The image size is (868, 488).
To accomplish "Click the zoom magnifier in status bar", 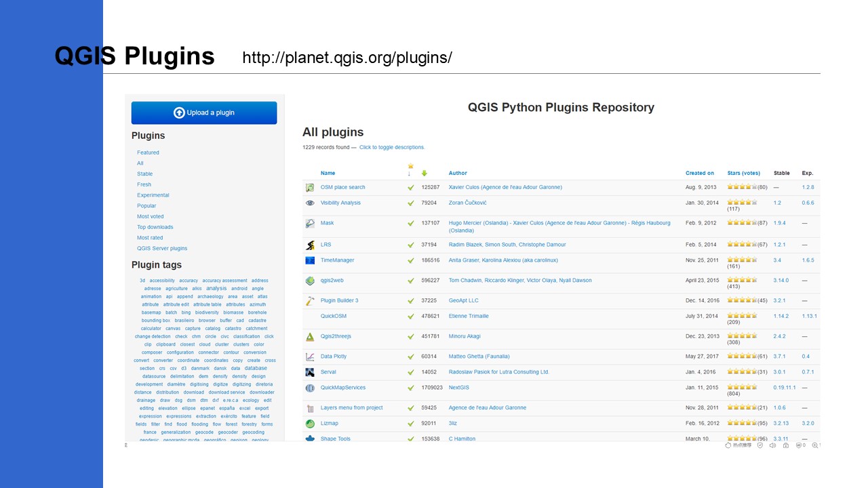I will tap(816, 445).
